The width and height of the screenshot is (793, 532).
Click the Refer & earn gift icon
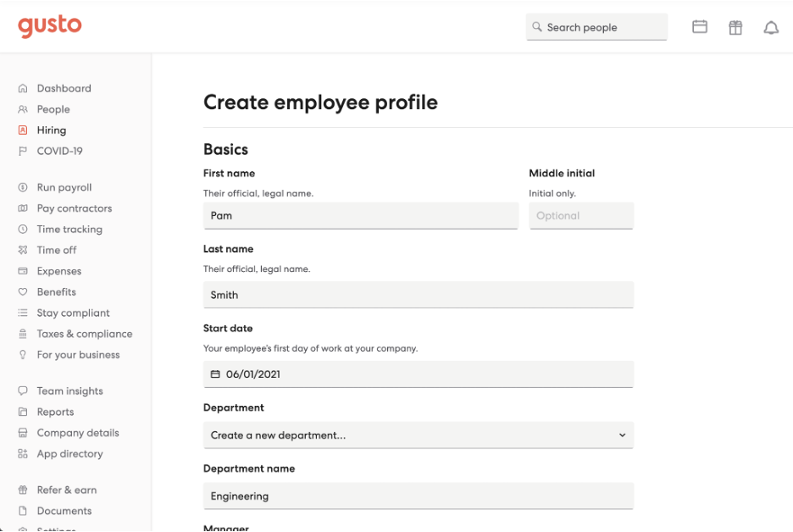click(23, 490)
